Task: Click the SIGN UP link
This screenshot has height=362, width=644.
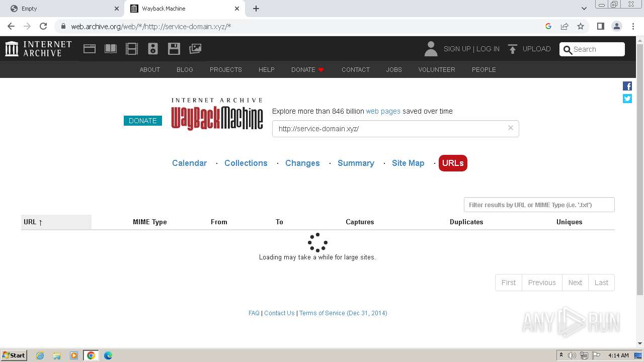Action: tap(457, 49)
